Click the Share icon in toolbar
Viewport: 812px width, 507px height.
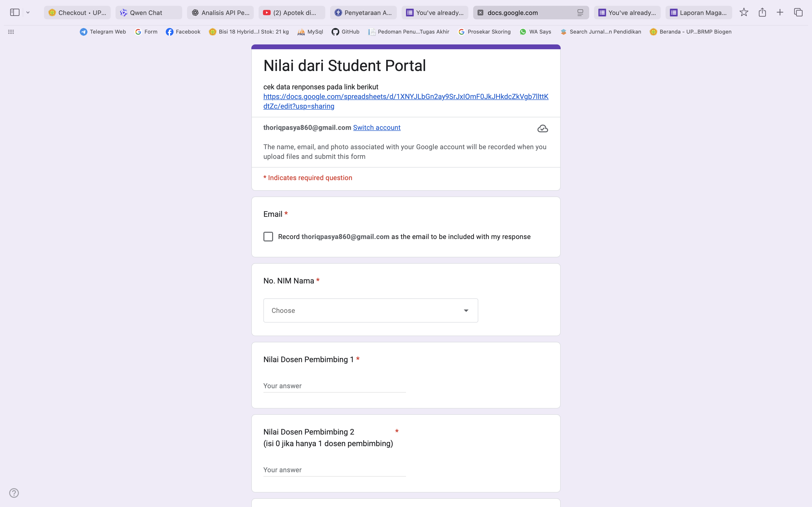762,12
